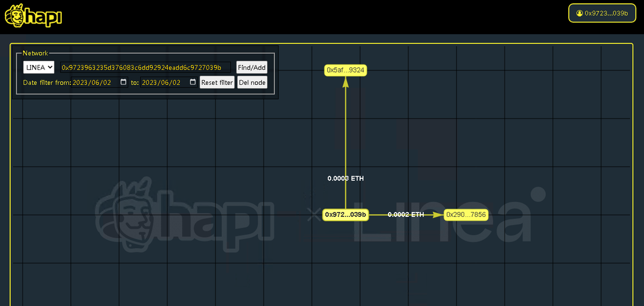Open the 0x9723...039b wallet account button

point(602,13)
